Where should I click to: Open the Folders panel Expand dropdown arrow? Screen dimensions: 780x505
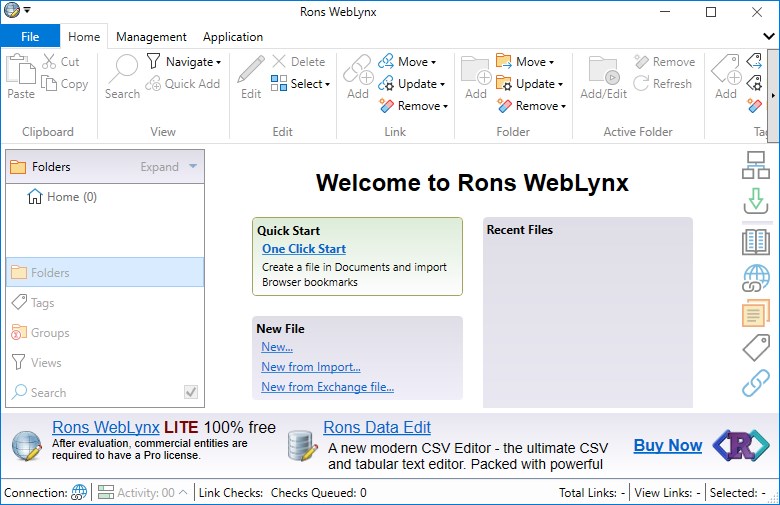point(193,166)
